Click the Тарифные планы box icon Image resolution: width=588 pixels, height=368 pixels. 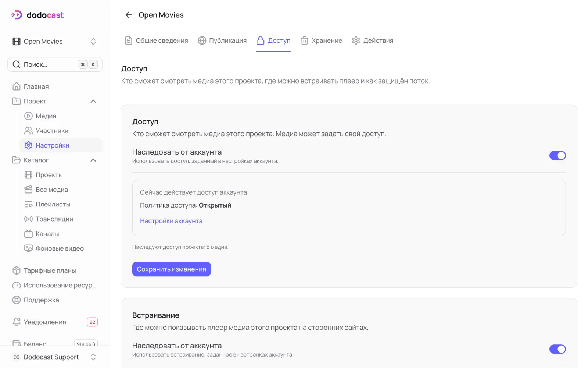point(17,270)
